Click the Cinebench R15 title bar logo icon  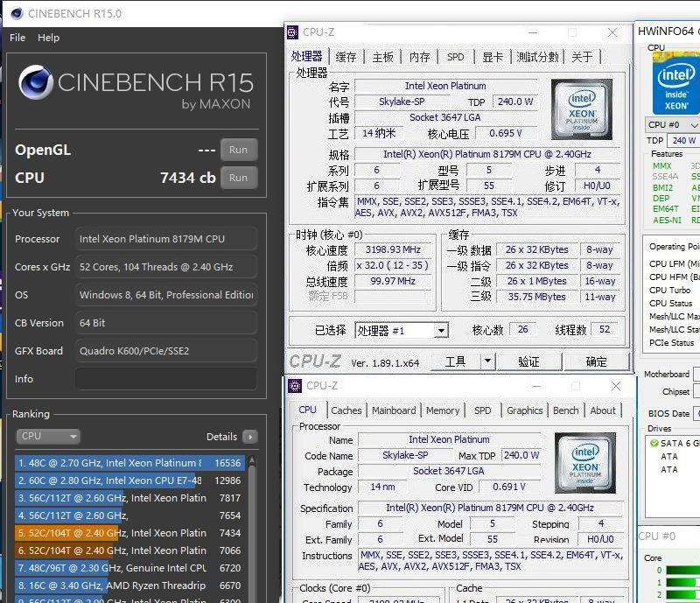pyautogui.click(x=17, y=13)
